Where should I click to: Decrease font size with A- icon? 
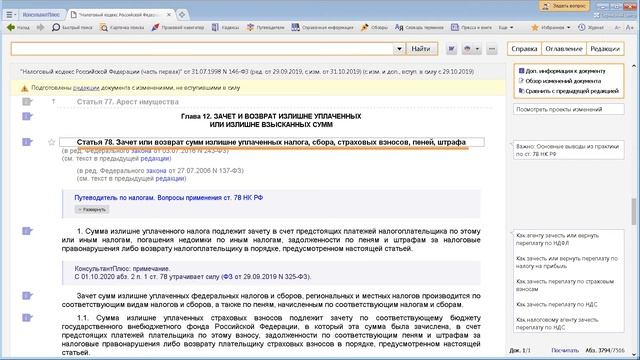pyautogui.click(x=618, y=27)
